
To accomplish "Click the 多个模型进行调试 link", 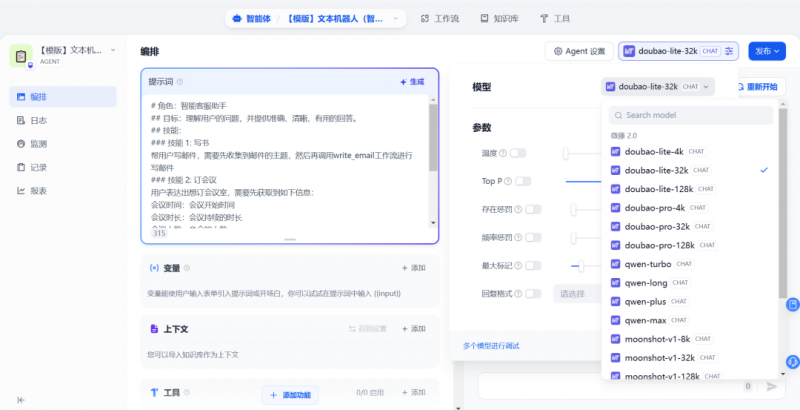I will [491, 346].
